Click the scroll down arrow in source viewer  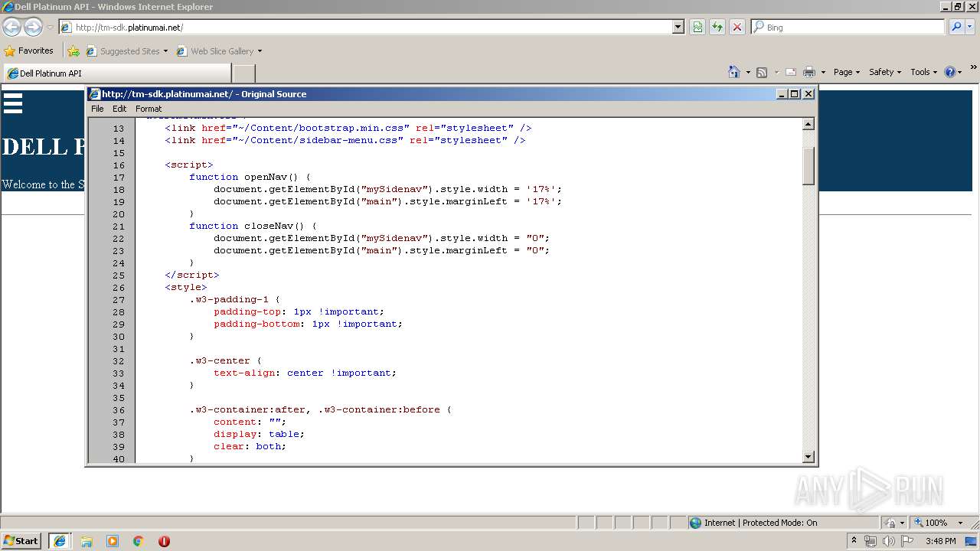[808, 457]
